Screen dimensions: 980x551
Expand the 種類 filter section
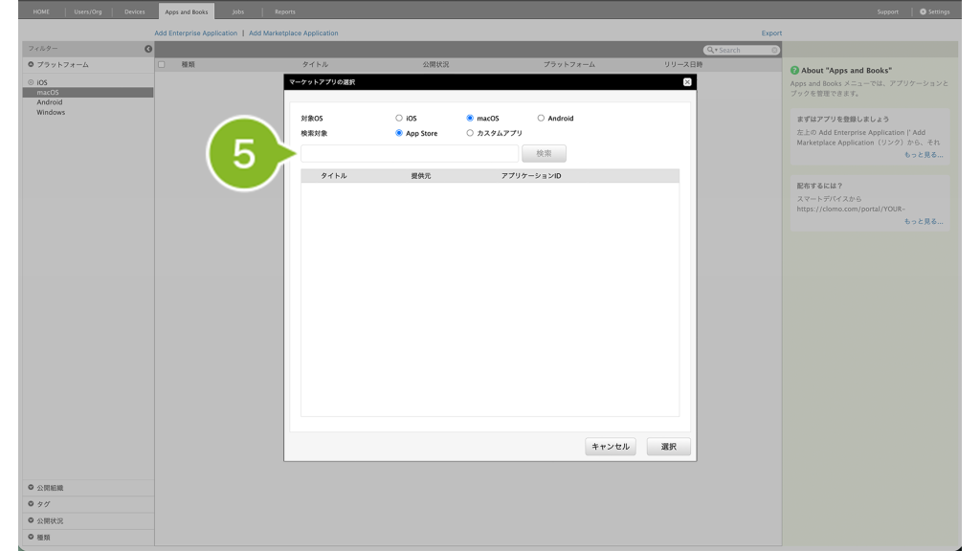pyautogui.click(x=31, y=537)
